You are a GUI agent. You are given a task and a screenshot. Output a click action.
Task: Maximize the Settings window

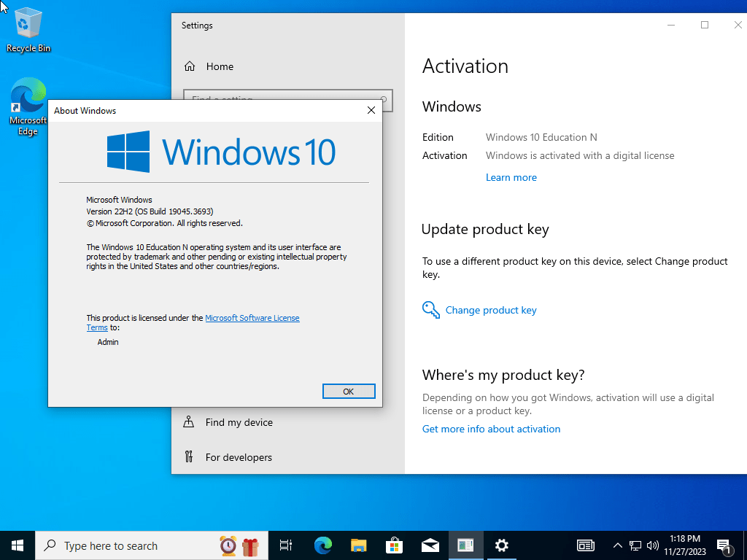[705, 26]
